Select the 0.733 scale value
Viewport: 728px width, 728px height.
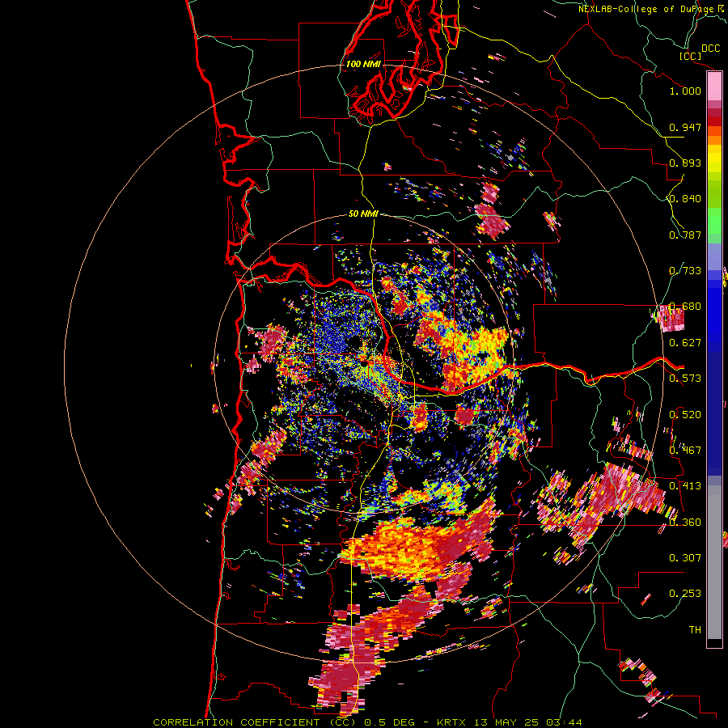tap(685, 271)
